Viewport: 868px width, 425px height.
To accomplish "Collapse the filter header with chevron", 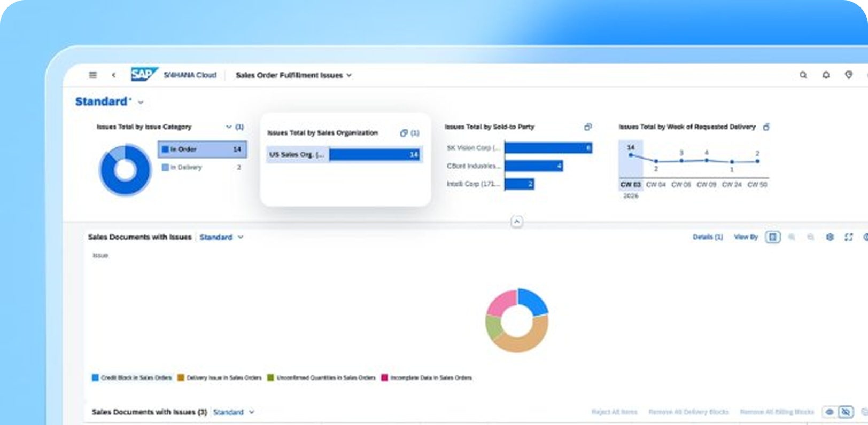I will [x=517, y=222].
